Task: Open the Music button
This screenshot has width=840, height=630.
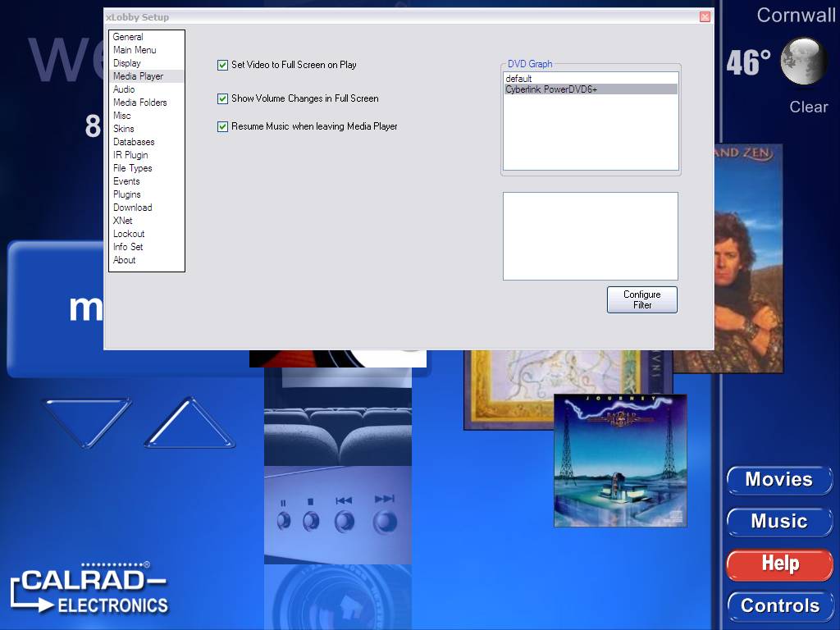Action: click(x=779, y=521)
